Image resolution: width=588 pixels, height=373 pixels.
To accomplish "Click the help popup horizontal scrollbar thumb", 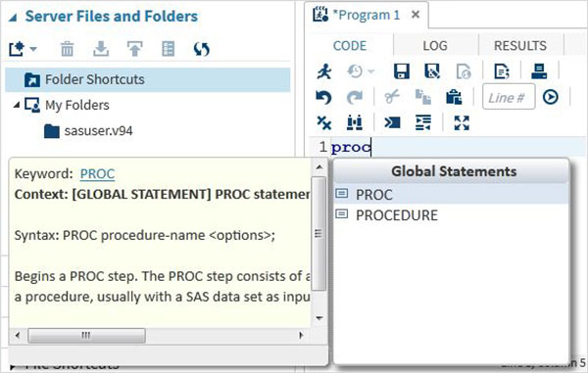I will coord(86,335).
